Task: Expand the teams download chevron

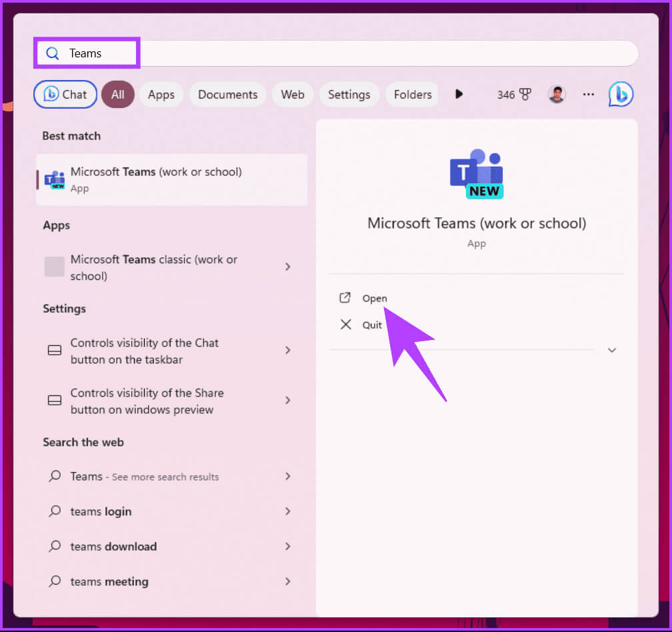Action: [x=287, y=546]
